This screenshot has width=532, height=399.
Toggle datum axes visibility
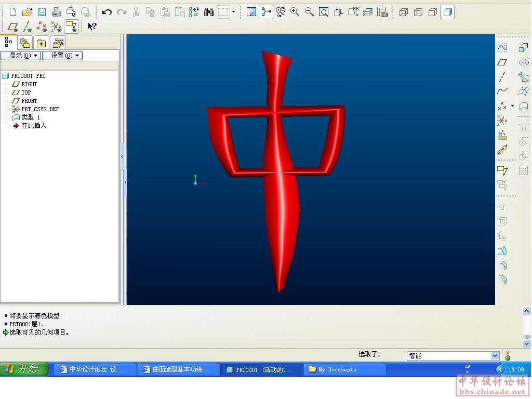(28, 26)
